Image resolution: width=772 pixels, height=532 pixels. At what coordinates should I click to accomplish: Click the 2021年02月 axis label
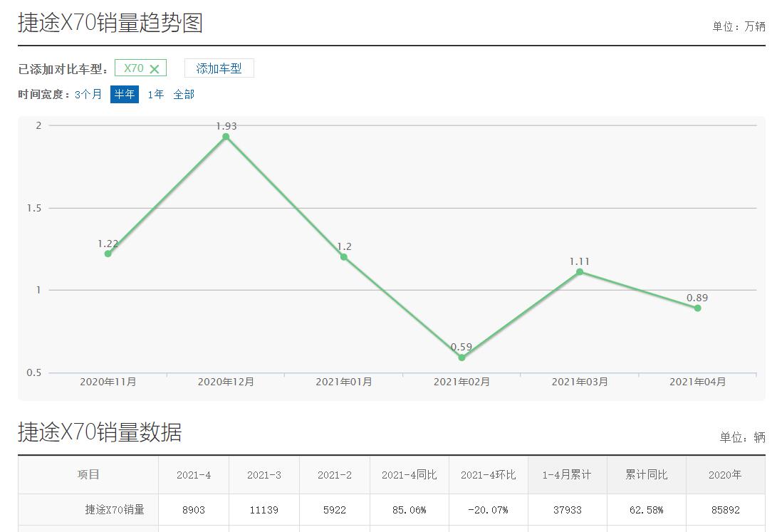tap(461, 382)
